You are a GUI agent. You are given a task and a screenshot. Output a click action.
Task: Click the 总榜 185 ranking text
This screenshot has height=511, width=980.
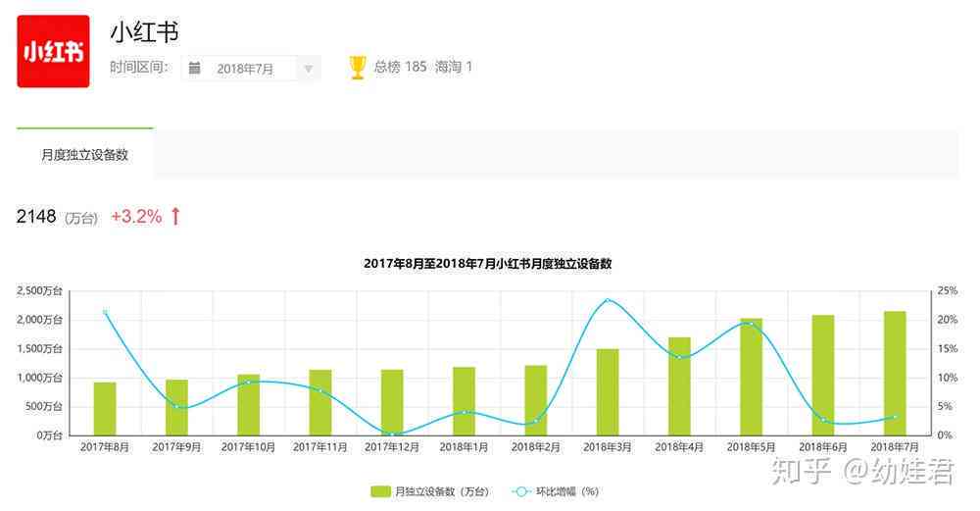[400, 67]
